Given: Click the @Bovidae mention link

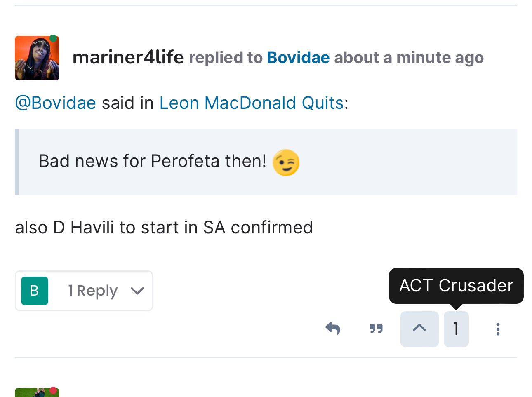Looking at the screenshot, I should 56,103.
